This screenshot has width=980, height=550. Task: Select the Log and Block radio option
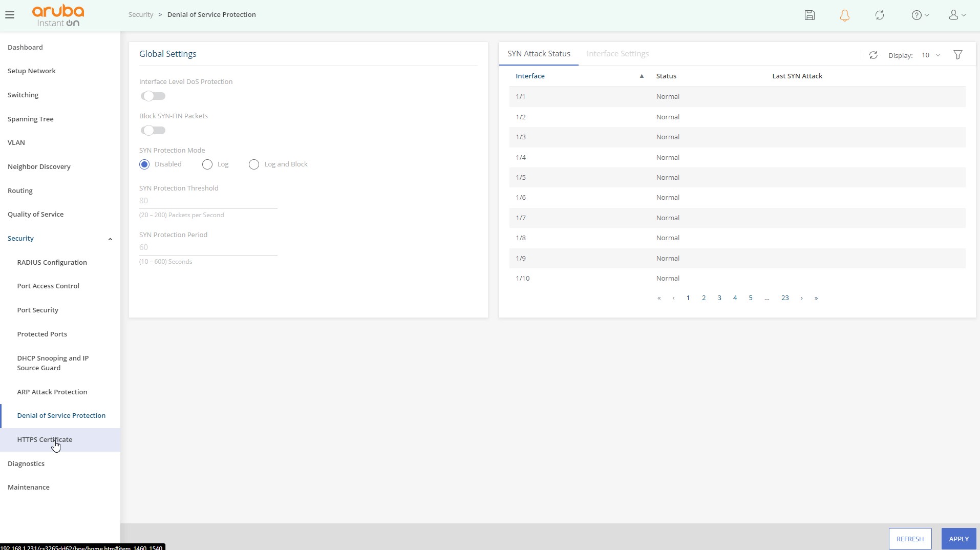pos(254,164)
